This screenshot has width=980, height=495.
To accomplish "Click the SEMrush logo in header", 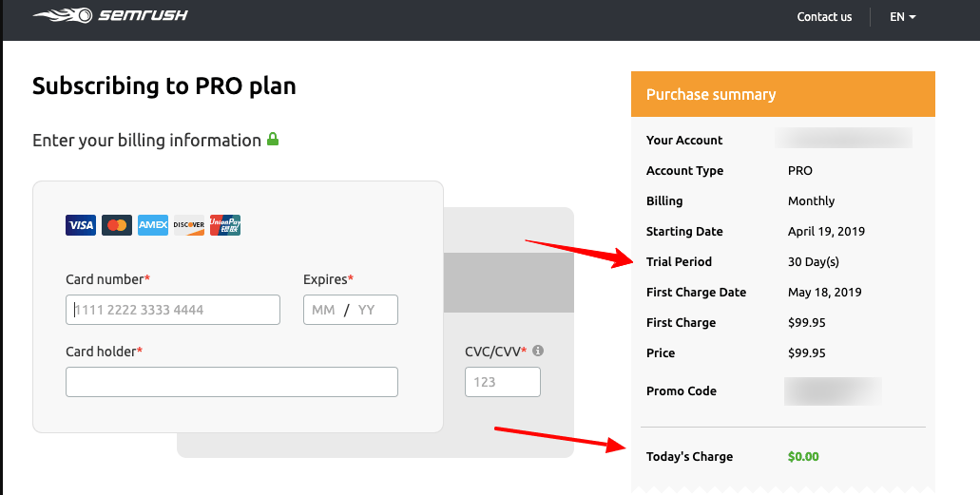I will [110, 15].
